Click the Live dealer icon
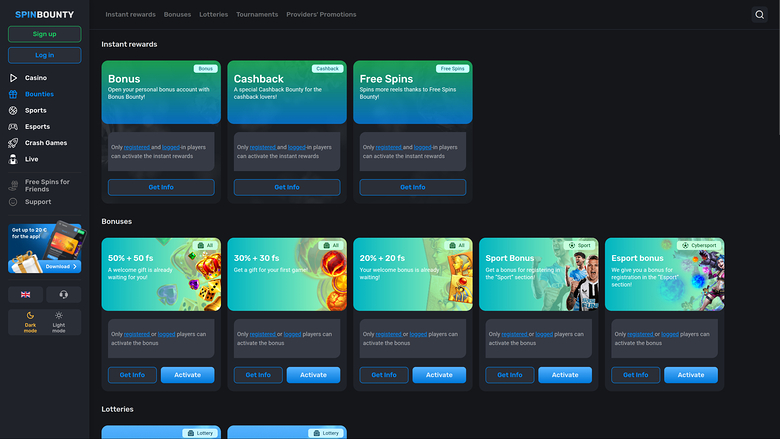Image resolution: width=780 pixels, height=439 pixels. click(13, 159)
